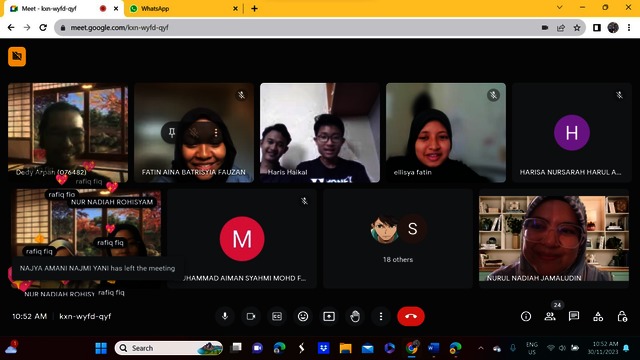Pin Fatin Aina Batrisyia's video tile
Viewport: 640px width, 360px height.
click(x=172, y=133)
